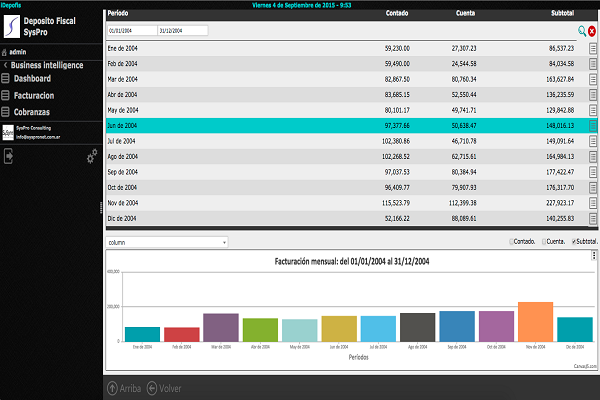Open Facturacion menu item

(34, 95)
